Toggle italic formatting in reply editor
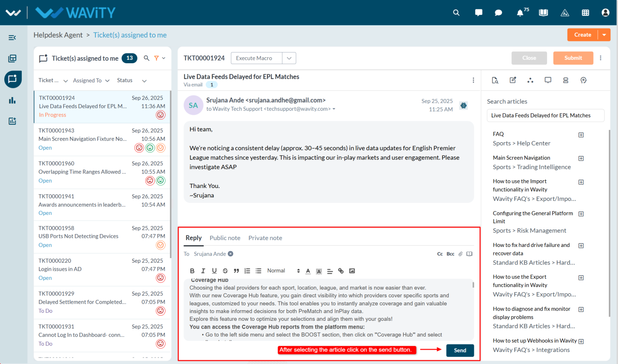Viewport: 618px width, 364px height. tap(203, 271)
